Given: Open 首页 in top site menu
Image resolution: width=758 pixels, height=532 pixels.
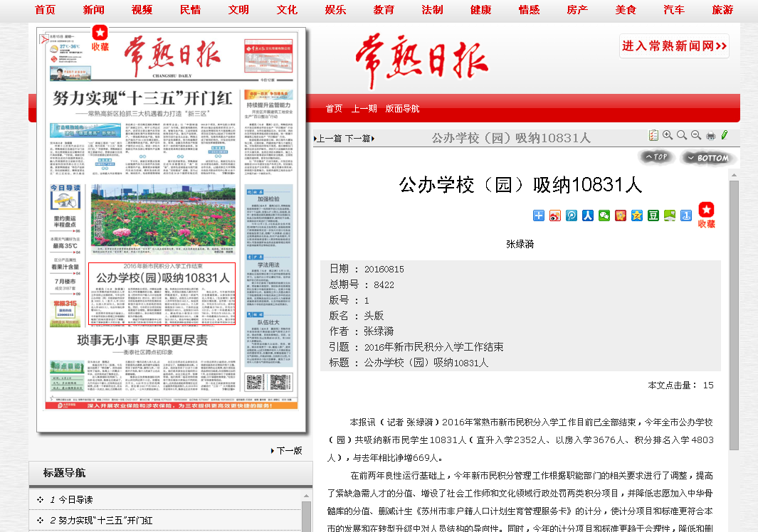Looking at the screenshot, I should [x=45, y=10].
